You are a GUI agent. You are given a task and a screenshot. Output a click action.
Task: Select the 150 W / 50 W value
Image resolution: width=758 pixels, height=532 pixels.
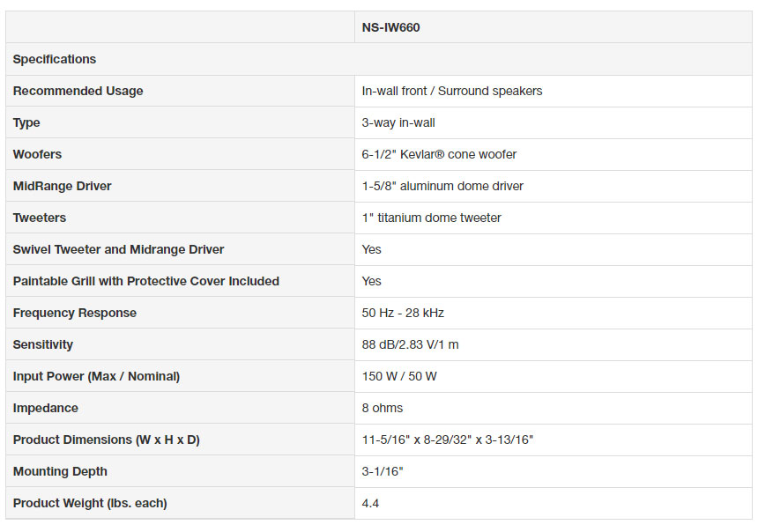399,376
